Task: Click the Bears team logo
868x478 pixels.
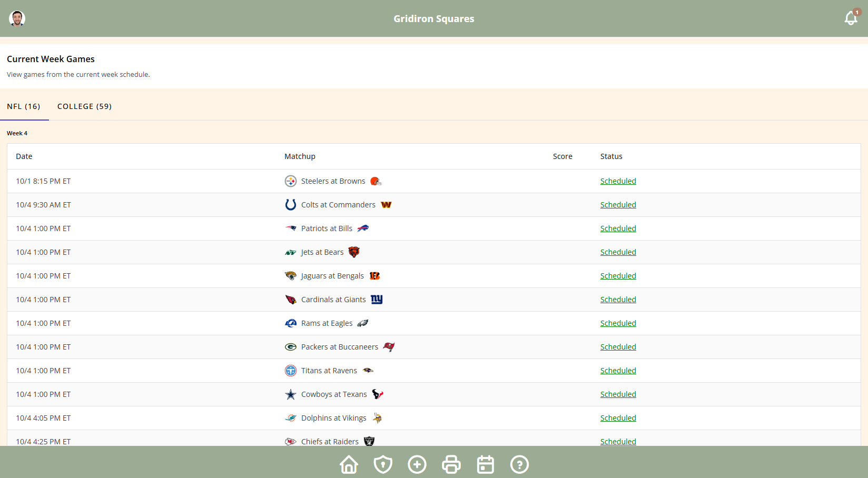Action: pos(354,252)
